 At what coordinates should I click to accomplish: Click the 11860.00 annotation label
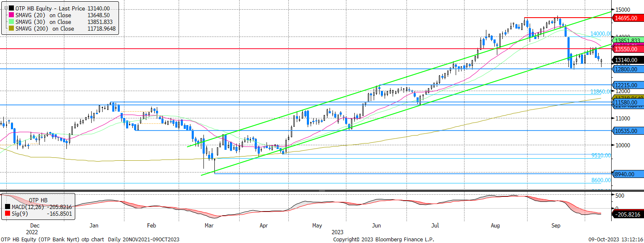(601, 91)
